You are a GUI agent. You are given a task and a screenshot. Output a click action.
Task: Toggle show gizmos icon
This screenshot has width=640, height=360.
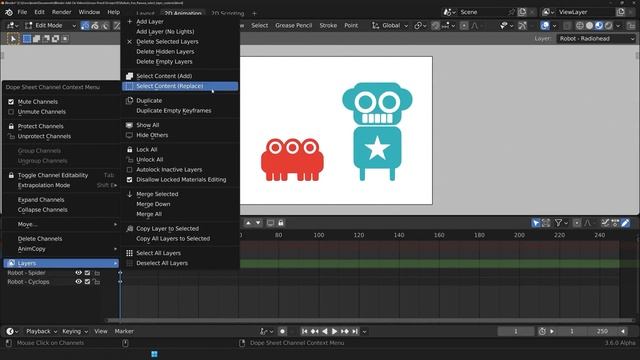[x=522, y=25]
